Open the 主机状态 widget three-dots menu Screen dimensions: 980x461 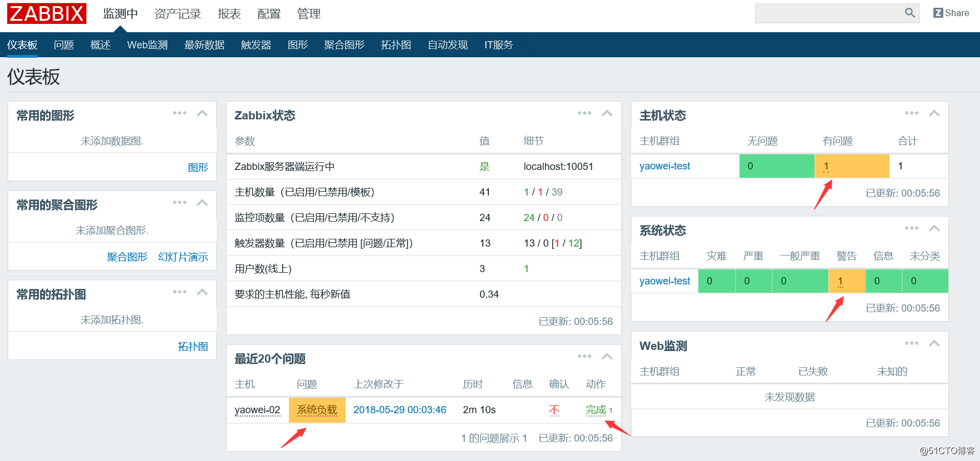[912, 113]
